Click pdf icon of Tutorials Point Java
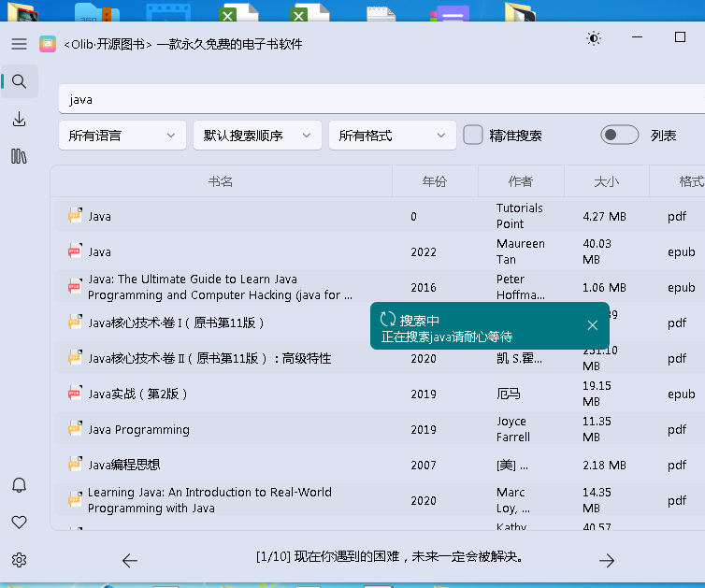 point(75,215)
